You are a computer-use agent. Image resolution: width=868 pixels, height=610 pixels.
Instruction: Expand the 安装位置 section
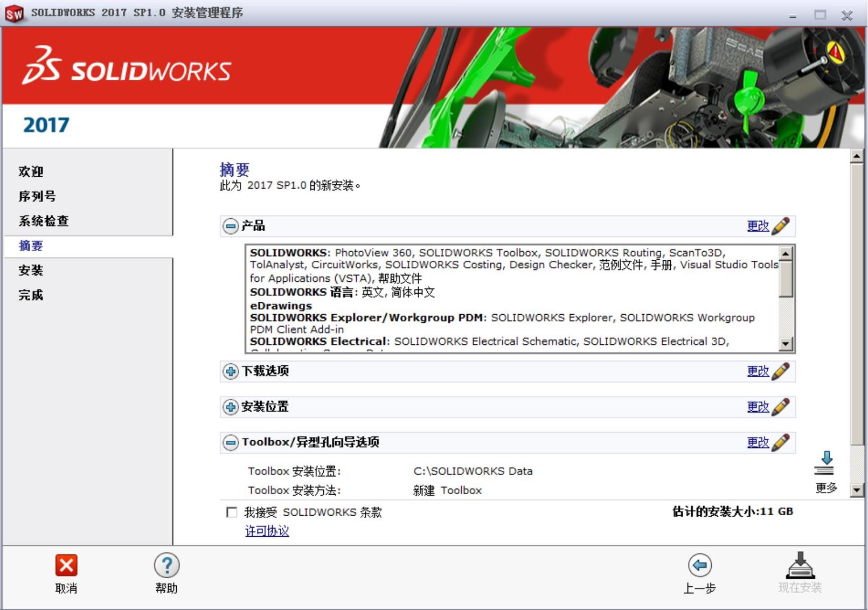(x=231, y=407)
